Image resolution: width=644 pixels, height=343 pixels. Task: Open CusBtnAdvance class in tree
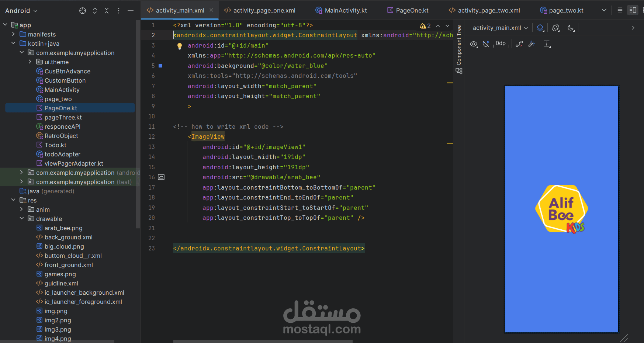click(63, 71)
